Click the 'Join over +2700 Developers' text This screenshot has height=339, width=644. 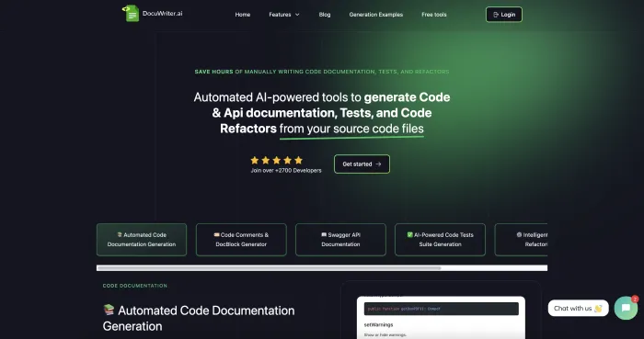[x=286, y=171]
